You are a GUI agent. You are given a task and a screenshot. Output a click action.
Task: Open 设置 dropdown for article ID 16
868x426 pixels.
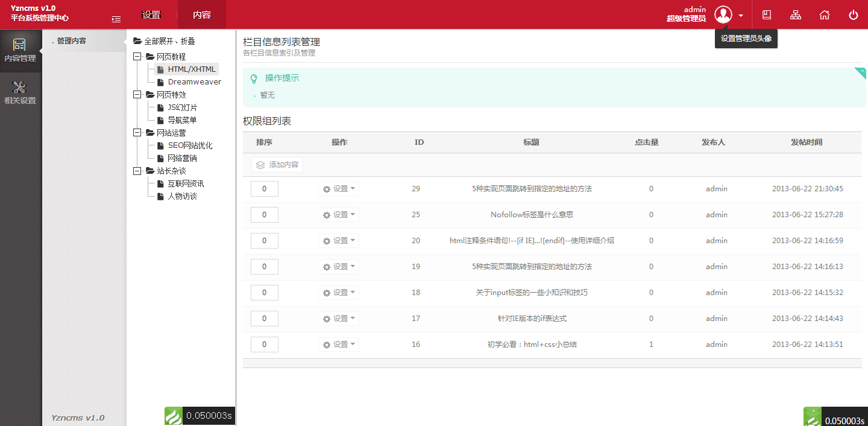point(339,345)
